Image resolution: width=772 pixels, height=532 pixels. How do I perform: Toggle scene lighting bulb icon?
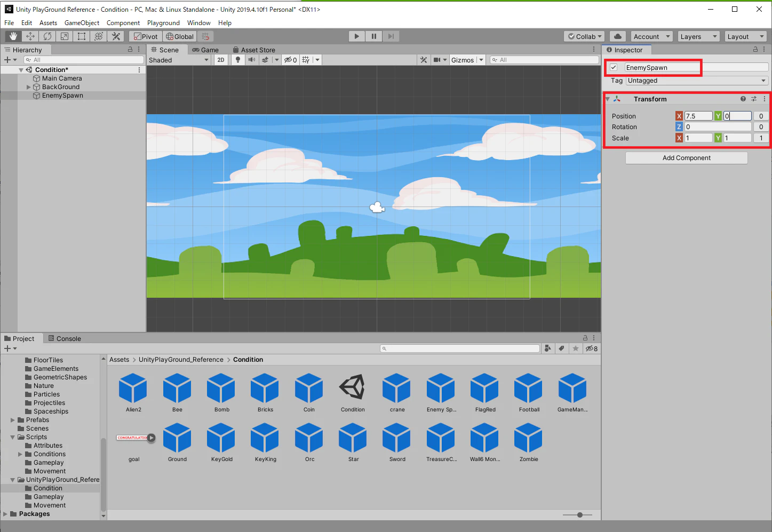click(238, 60)
